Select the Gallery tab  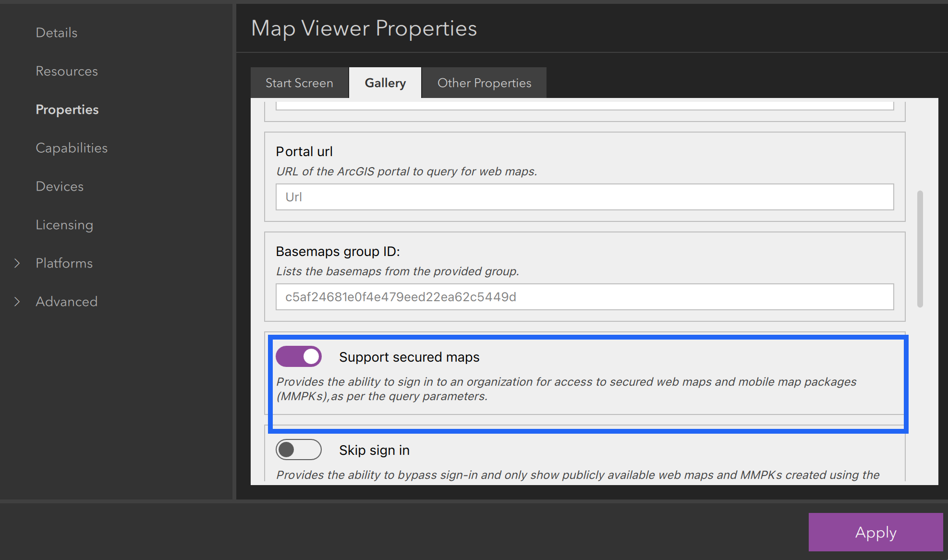[385, 83]
